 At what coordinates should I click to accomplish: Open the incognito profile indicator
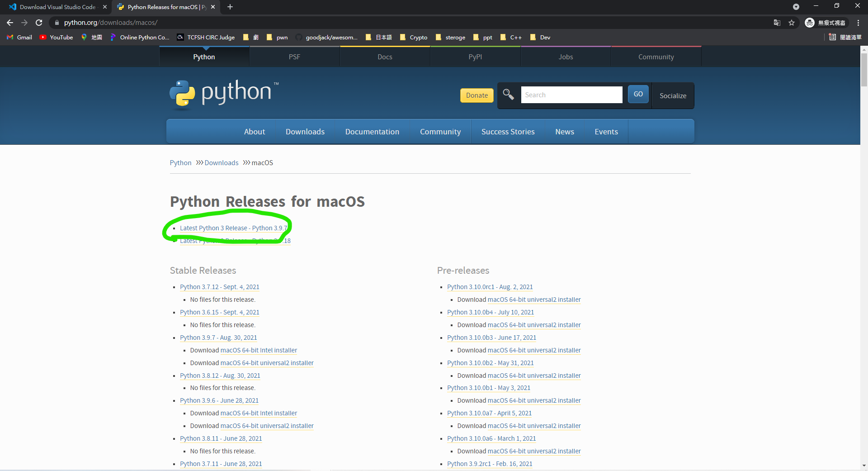click(826, 23)
